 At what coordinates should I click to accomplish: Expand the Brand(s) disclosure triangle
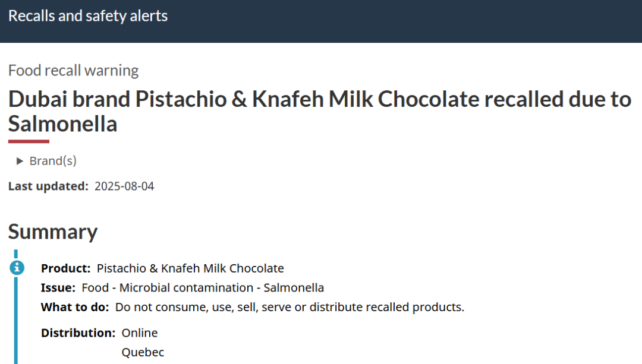[19, 161]
